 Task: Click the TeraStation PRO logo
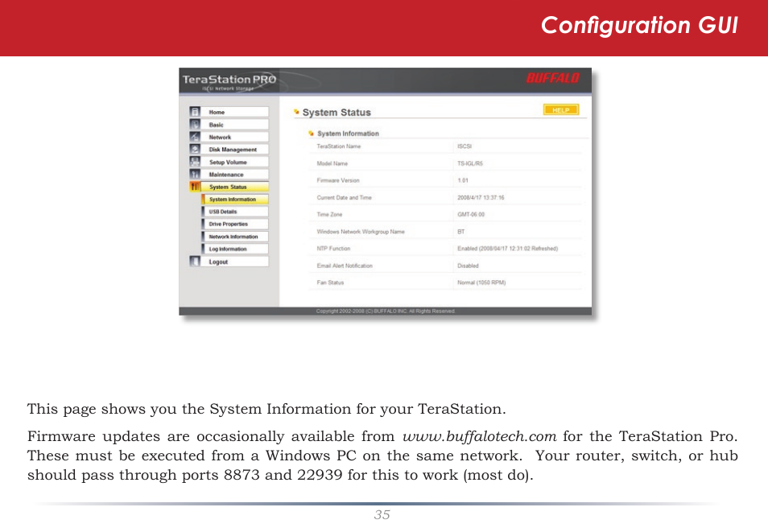click(x=229, y=80)
